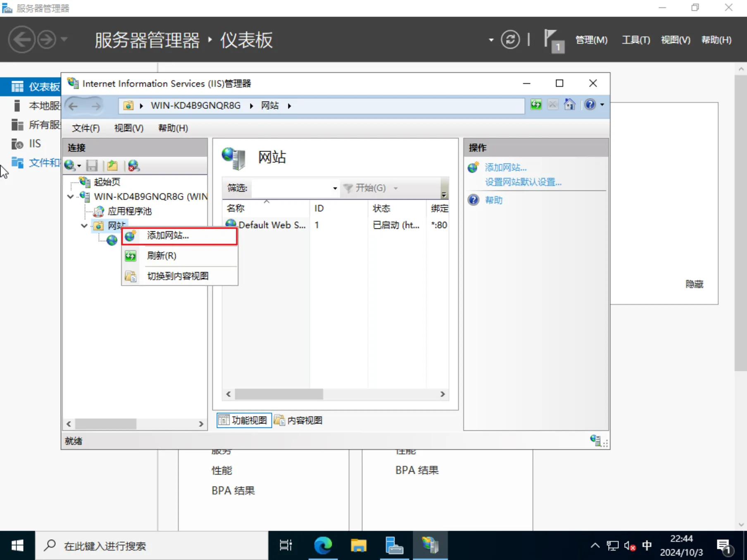
Task: Click the 帮助 link in actions pane
Action: click(494, 200)
